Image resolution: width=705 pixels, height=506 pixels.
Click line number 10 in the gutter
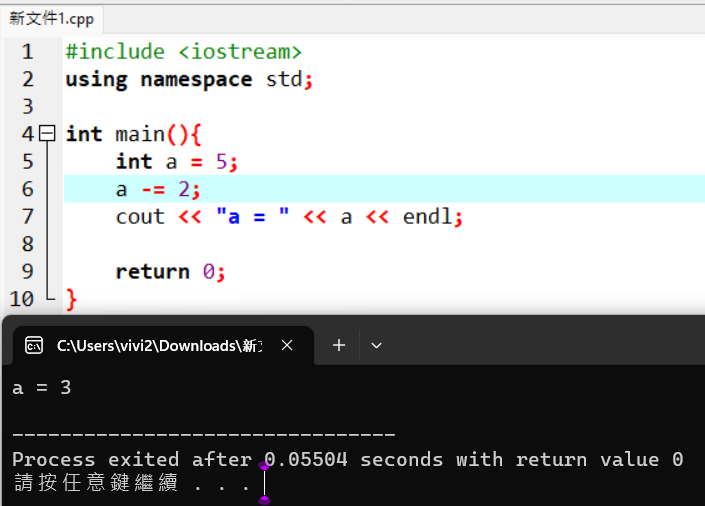[22, 299]
